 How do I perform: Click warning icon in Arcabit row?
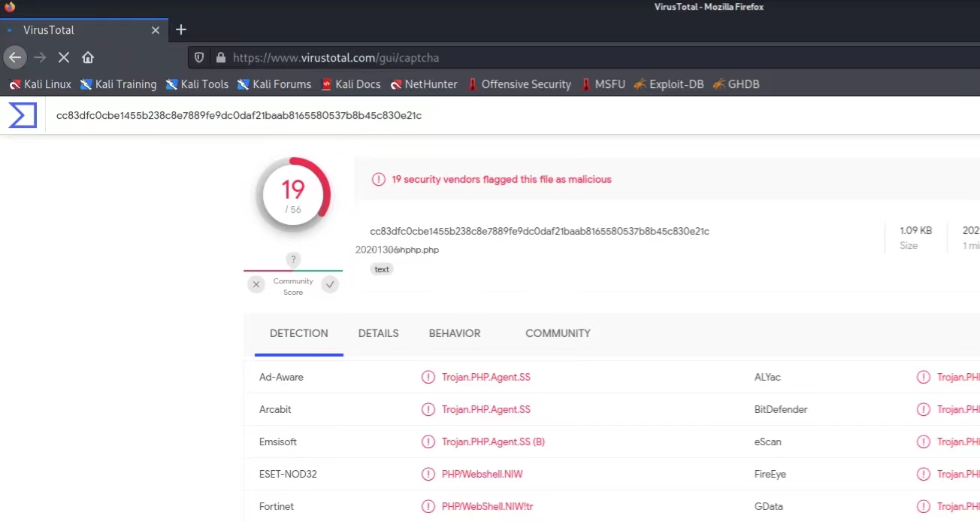(x=428, y=409)
